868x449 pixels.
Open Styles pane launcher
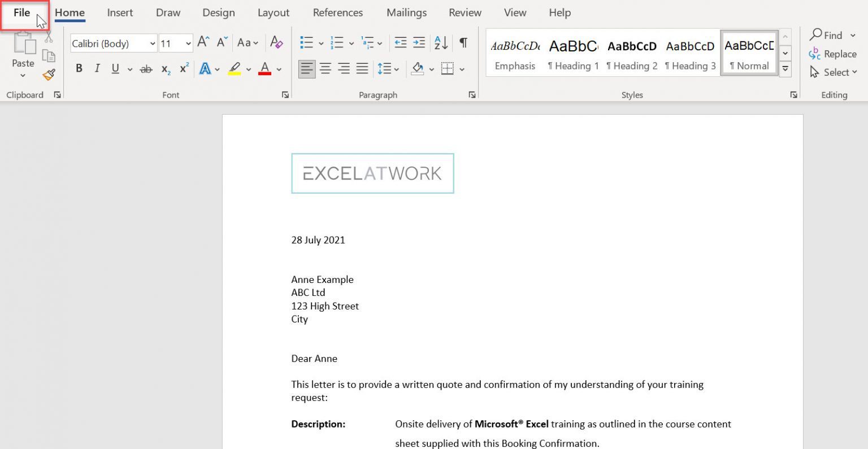coord(794,95)
